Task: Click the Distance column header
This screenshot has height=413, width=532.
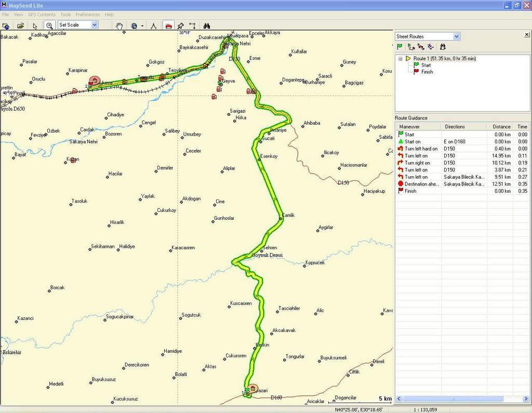Action: tap(501, 127)
